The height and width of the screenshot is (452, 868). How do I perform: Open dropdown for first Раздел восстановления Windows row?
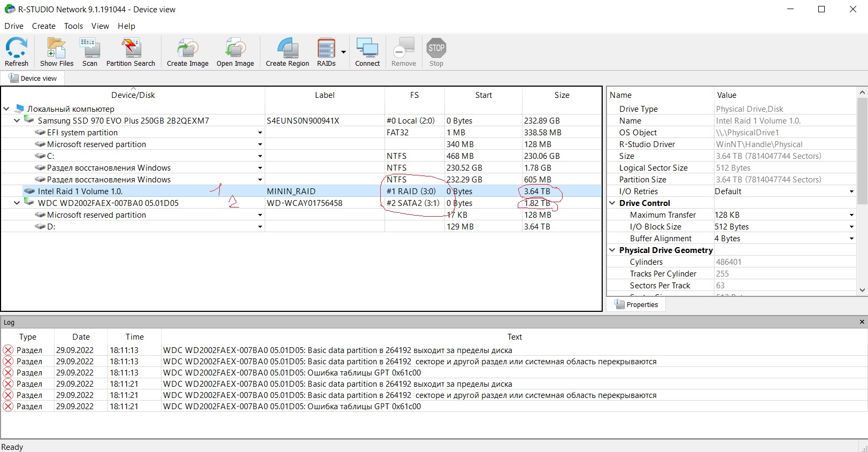pyautogui.click(x=260, y=168)
